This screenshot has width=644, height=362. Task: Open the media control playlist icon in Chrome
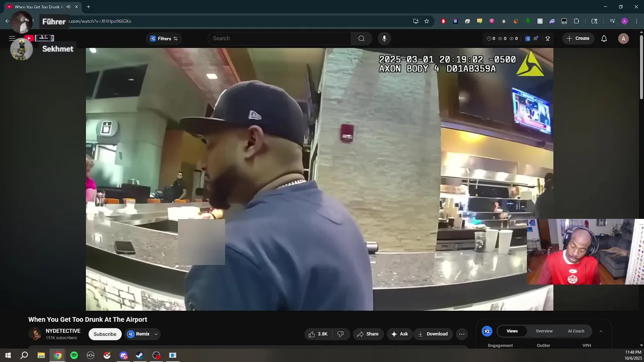pos(612,21)
